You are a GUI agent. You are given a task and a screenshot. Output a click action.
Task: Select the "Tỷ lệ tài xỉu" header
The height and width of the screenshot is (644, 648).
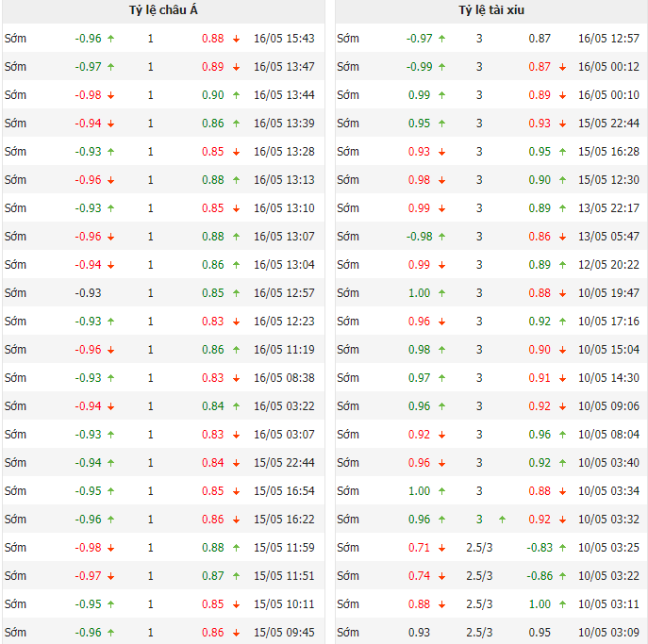pos(491,10)
